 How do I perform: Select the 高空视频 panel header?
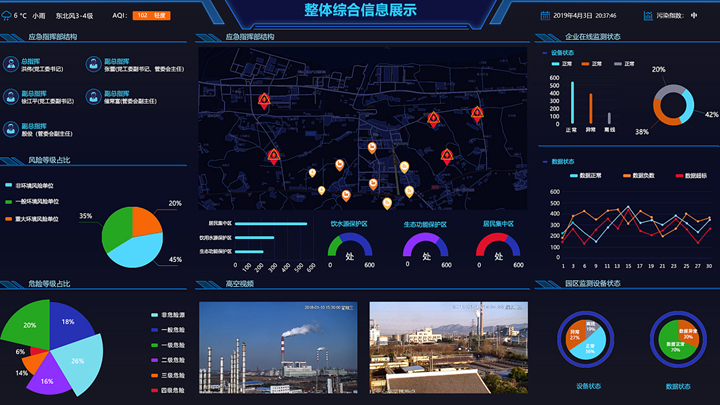[x=240, y=284]
